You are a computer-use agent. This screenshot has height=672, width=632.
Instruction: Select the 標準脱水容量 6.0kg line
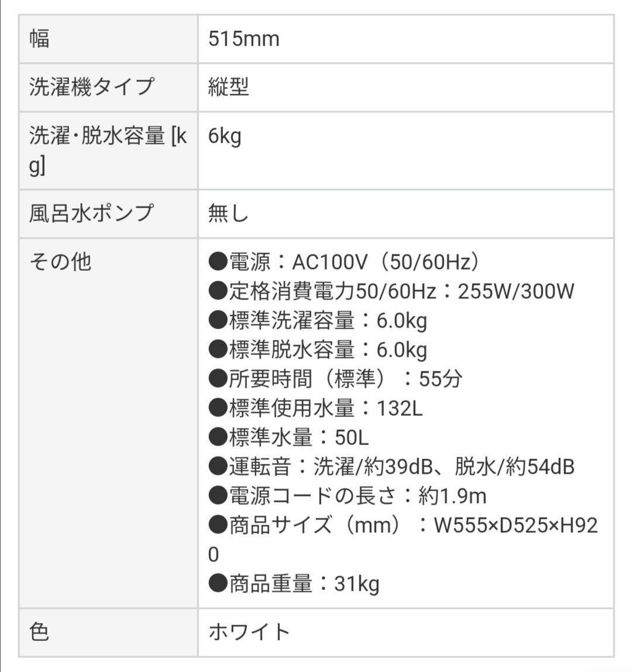click(318, 349)
